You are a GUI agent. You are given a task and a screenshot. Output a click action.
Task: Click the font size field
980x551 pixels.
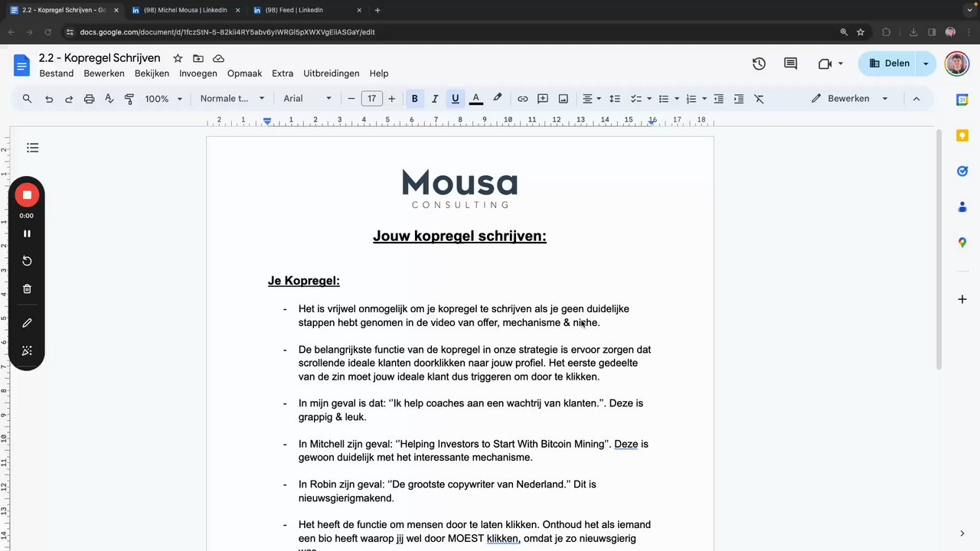click(372, 99)
